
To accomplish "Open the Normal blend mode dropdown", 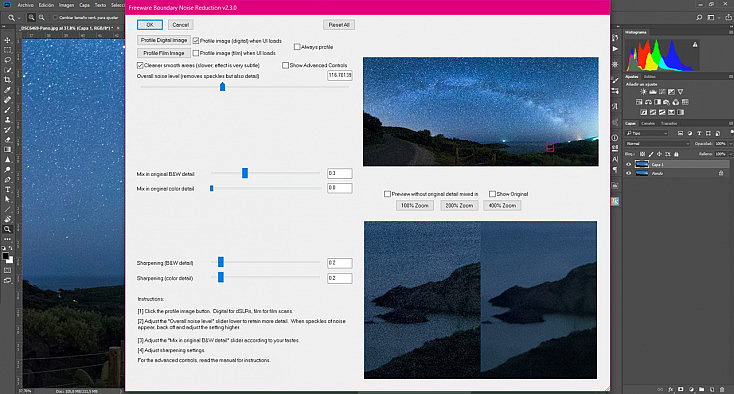I will [658, 144].
